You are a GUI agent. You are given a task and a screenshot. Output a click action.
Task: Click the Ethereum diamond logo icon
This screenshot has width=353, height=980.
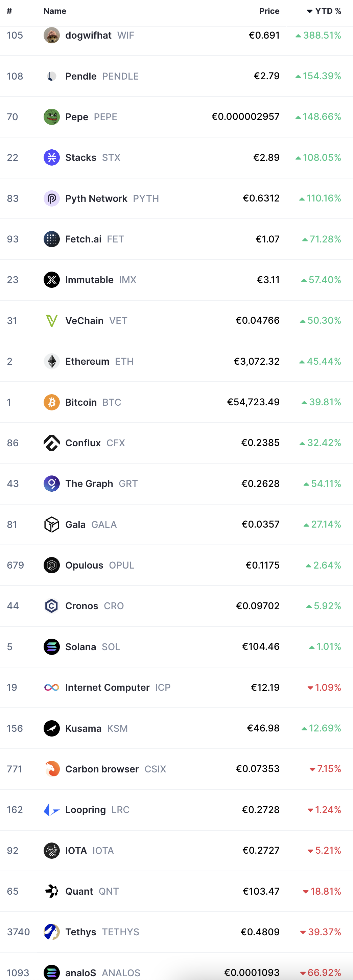tap(52, 361)
